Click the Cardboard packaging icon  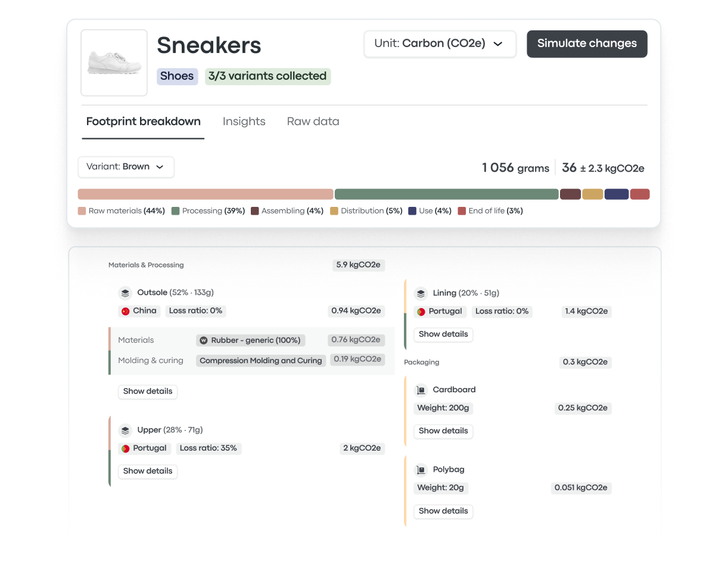[421, 390]
